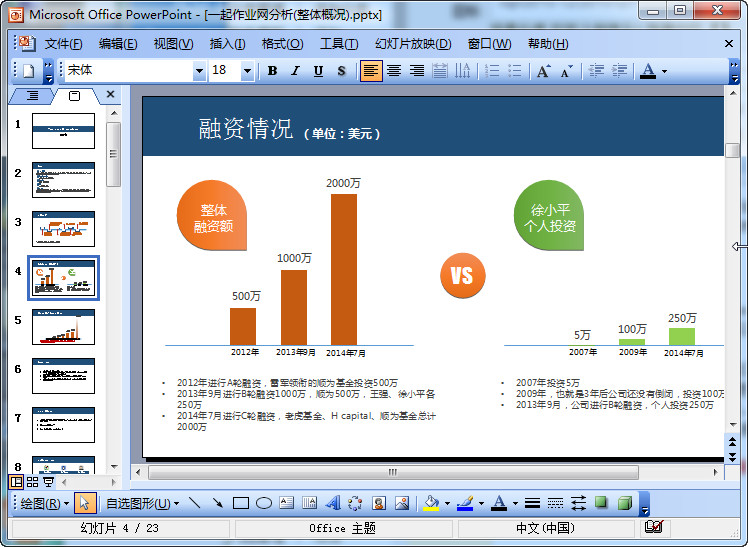
Task: Insert diagram or organization chart
Action: [355, 503]
